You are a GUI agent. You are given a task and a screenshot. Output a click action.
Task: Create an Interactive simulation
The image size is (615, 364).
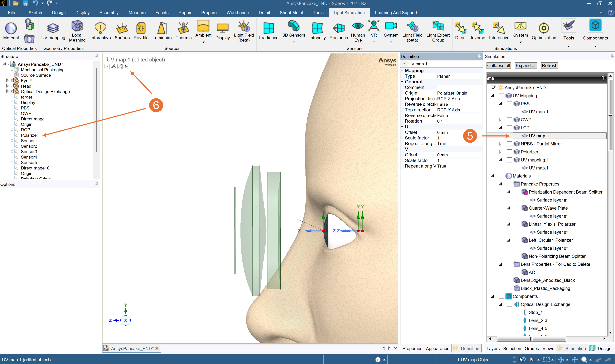coord(499,31)
